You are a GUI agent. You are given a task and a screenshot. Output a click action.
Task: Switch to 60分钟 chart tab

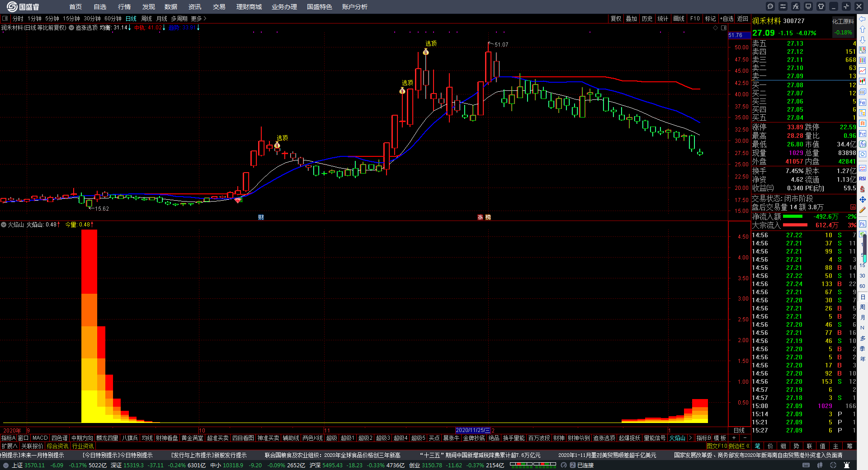pyautogui.click(x=113, y=19)
